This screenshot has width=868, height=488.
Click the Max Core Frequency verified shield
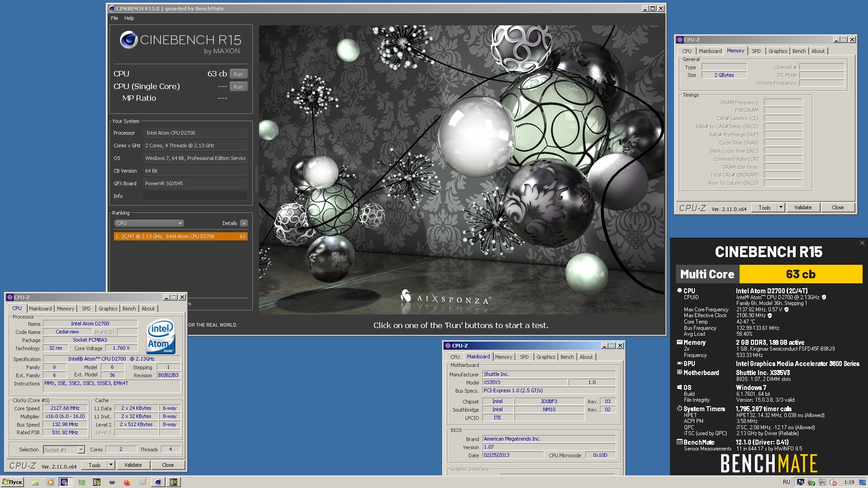[x=786, y=310]
